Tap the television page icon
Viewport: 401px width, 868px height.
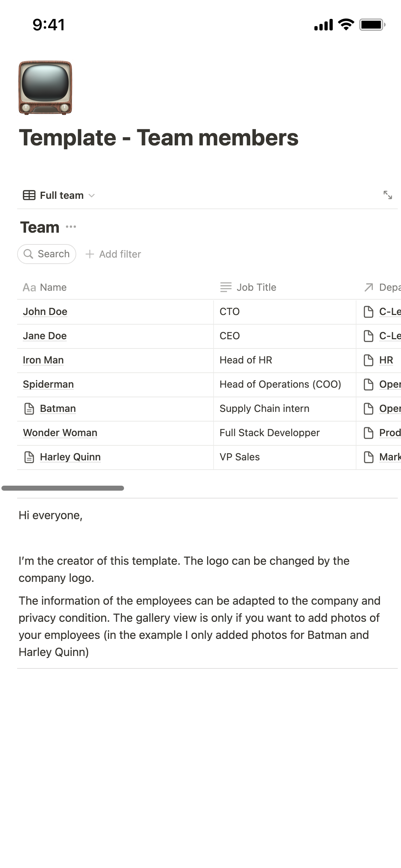(45, 88)
